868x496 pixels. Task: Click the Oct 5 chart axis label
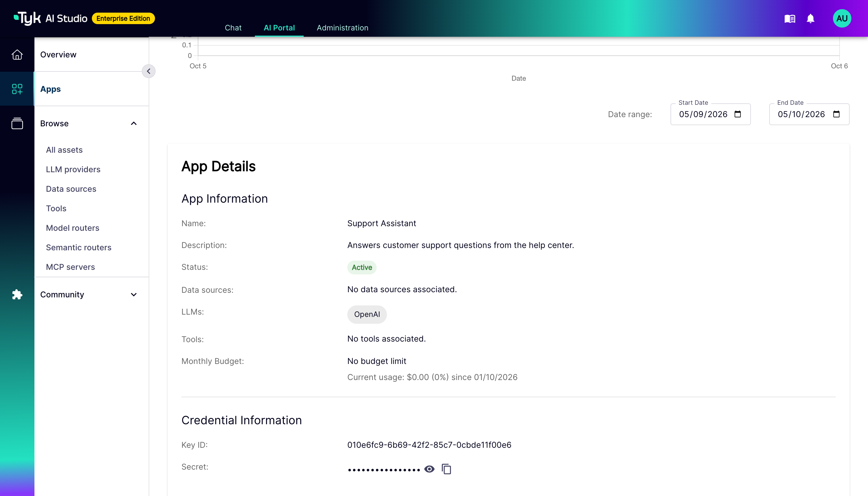(198, 66)
